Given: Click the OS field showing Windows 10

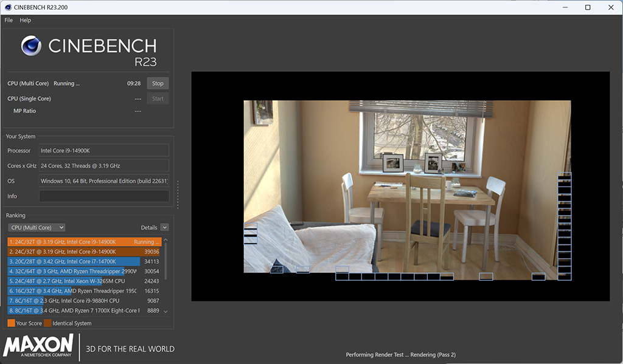Looking at the screenshot, I should pyautogui.click(x=104, y=180).
